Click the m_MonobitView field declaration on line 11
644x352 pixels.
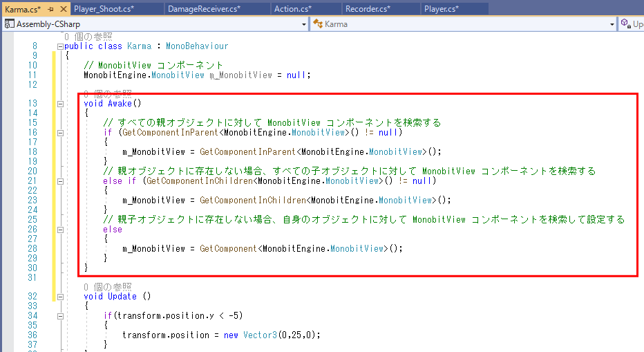click(240, 75)
